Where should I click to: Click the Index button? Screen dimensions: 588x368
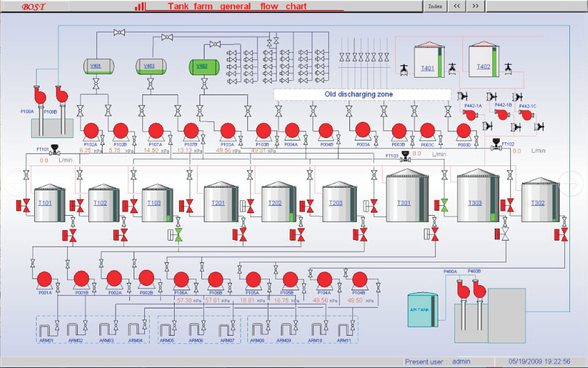tap(435, 6)
